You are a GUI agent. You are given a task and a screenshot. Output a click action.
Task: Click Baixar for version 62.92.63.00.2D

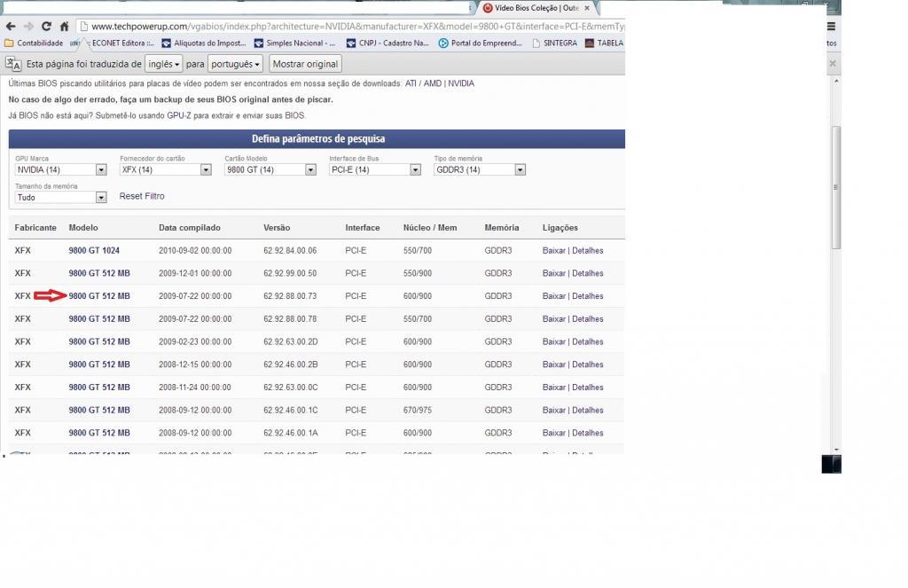point(553,341)
